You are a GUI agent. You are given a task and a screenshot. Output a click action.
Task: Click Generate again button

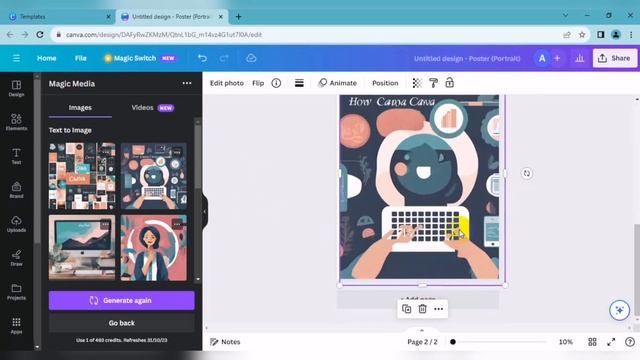click(122, 300)
